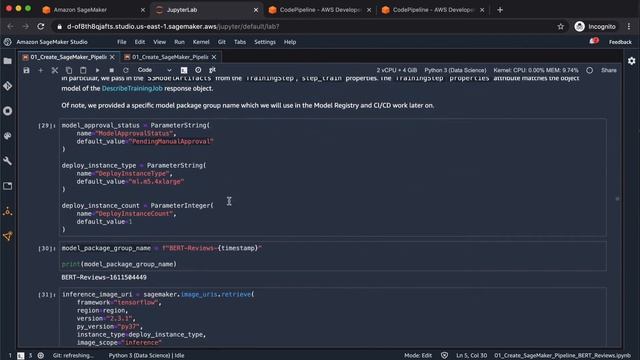Viewport: 640px width, 360px height.
Task: Open Chrome three-dot menu
Action: point(629,27)
